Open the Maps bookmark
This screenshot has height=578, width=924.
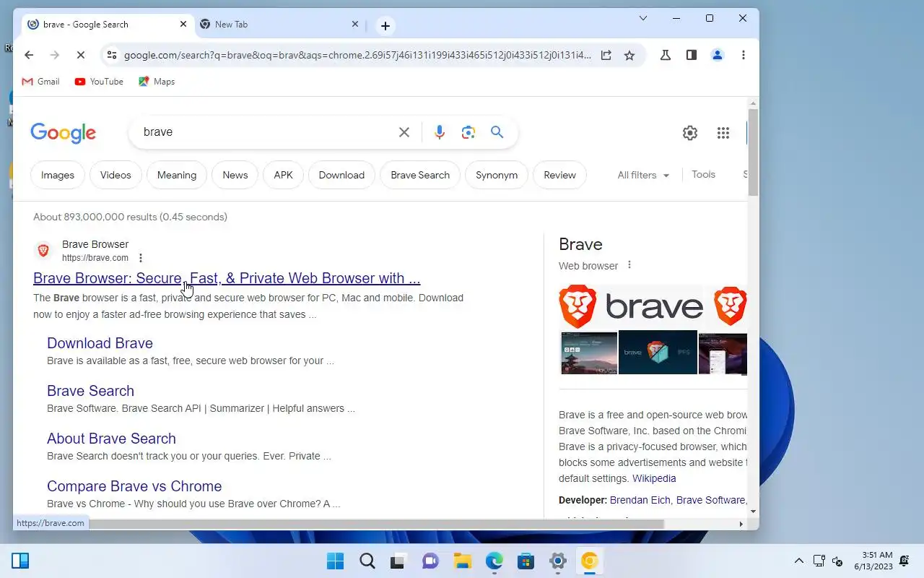tap(157, 82)
